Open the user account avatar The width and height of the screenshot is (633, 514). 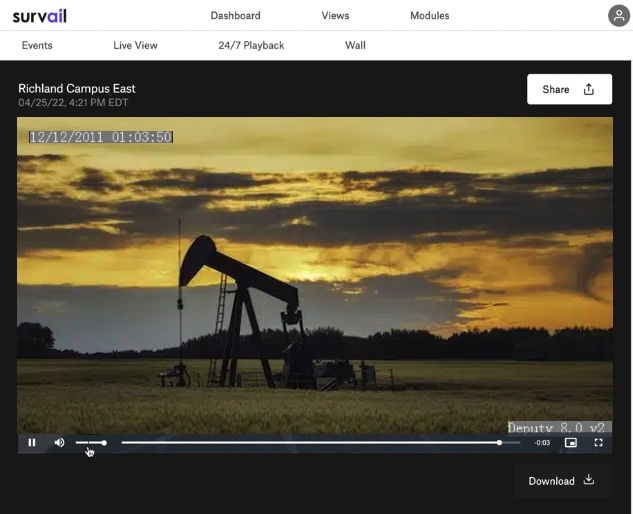coord(619,15)
